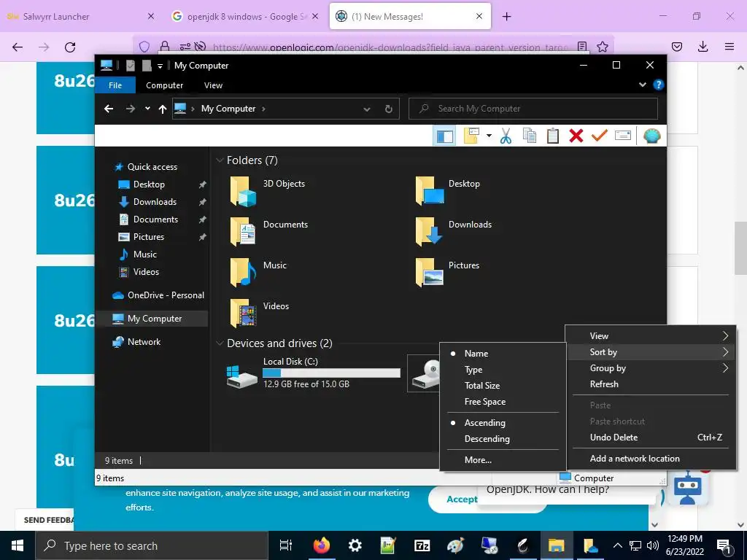Click the Windows Start button
Image resolution: width=747 pixels, height=560 pixels.
point(18,545)
